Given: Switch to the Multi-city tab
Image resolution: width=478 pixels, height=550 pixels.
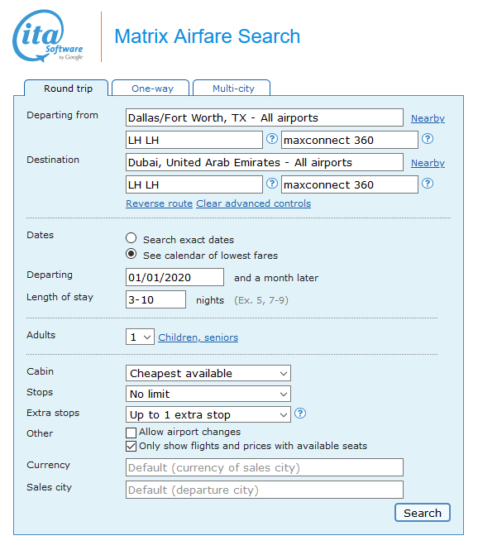Looking at the screenshot, I should coord(232,88).
